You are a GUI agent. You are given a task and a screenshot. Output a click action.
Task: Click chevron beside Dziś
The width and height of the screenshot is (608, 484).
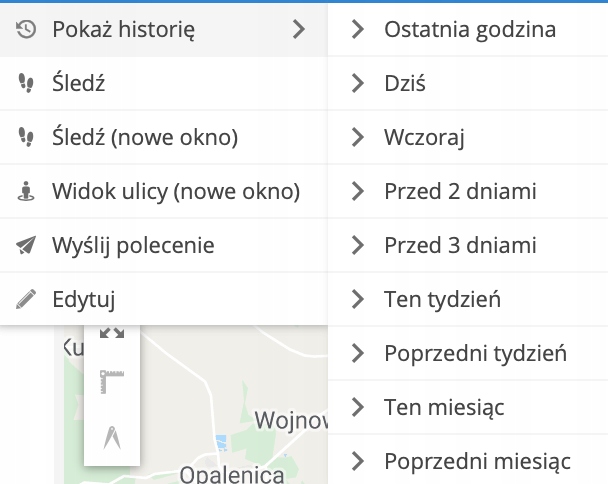pos(358,83)
